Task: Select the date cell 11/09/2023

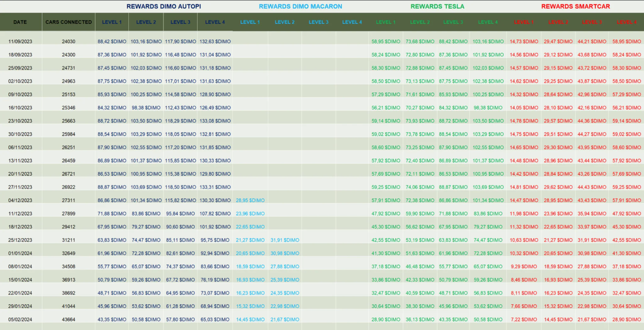Action: 20,41
